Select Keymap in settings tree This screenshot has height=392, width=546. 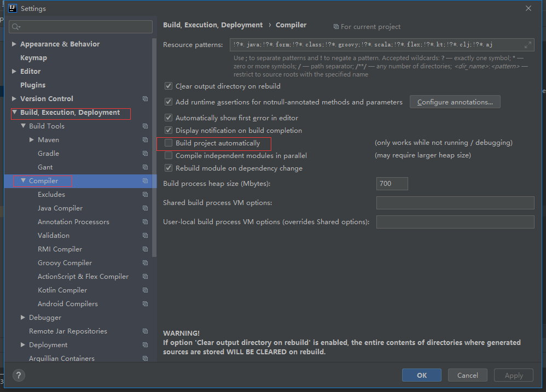tap(33, 58)
